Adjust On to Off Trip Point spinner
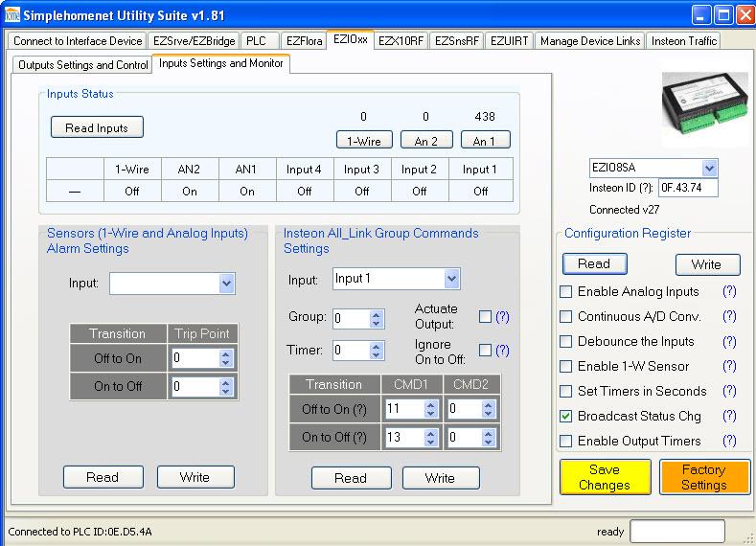Screen dimensions: 756x546 point(225,386)
